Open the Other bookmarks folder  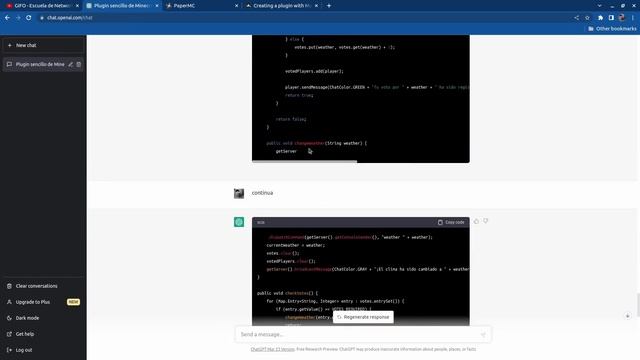[x=612, y=29]
